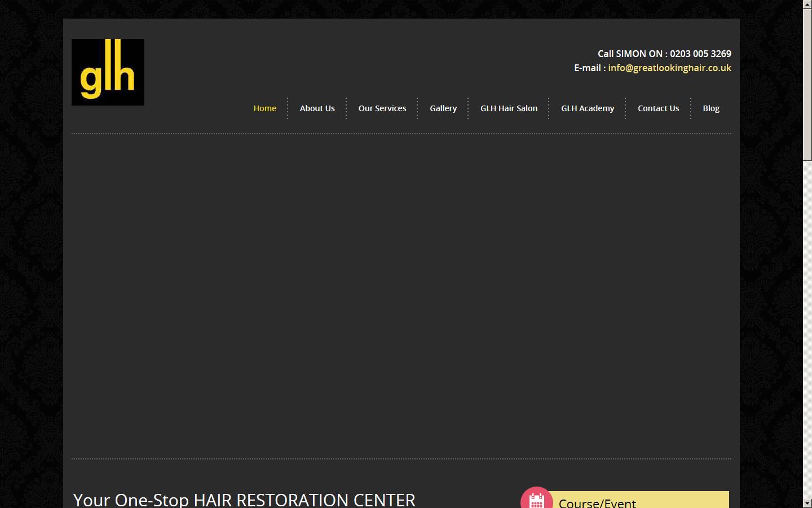Open the About Us page
812x508 pixels.
click(317, 108)
